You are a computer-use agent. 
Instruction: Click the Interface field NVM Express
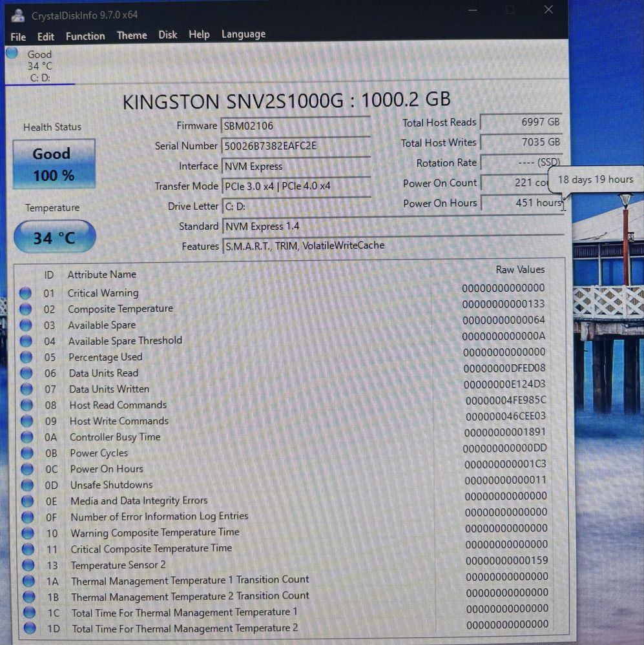[296, 166]
